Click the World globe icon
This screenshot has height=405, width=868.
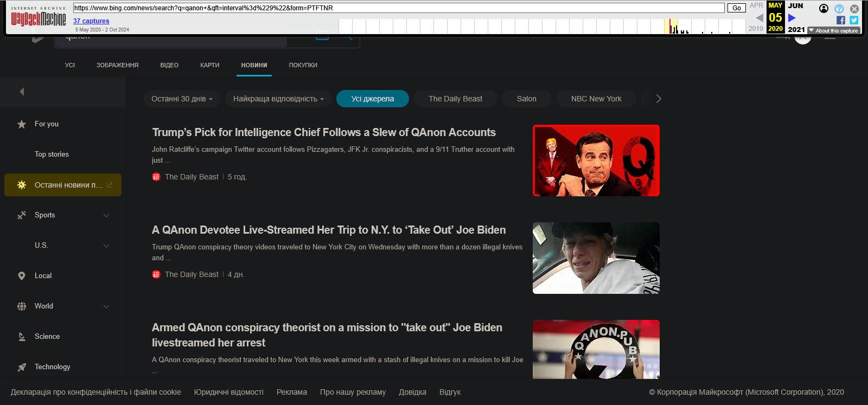tap(22, 306)
